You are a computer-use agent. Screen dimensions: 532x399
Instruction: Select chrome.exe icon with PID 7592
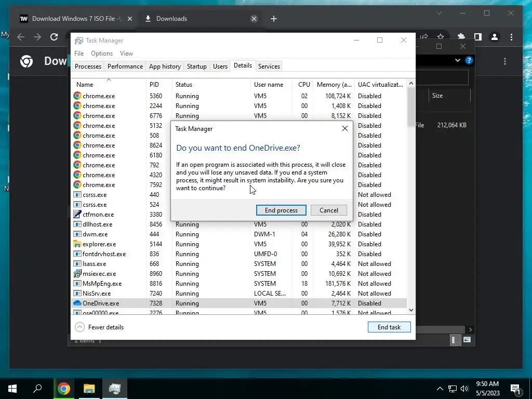tap(77, 184)
